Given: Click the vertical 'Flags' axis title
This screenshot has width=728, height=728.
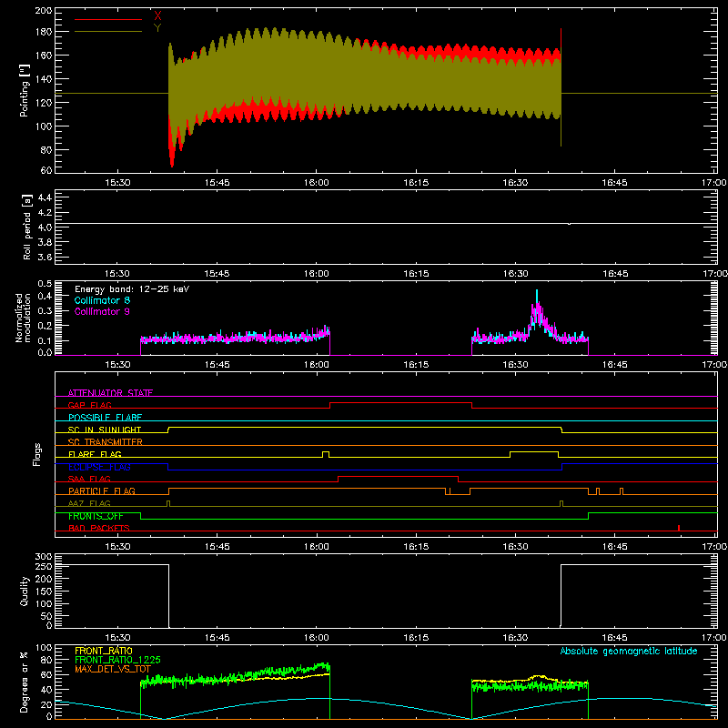Looking at the screenshot, I should point(36,454).
